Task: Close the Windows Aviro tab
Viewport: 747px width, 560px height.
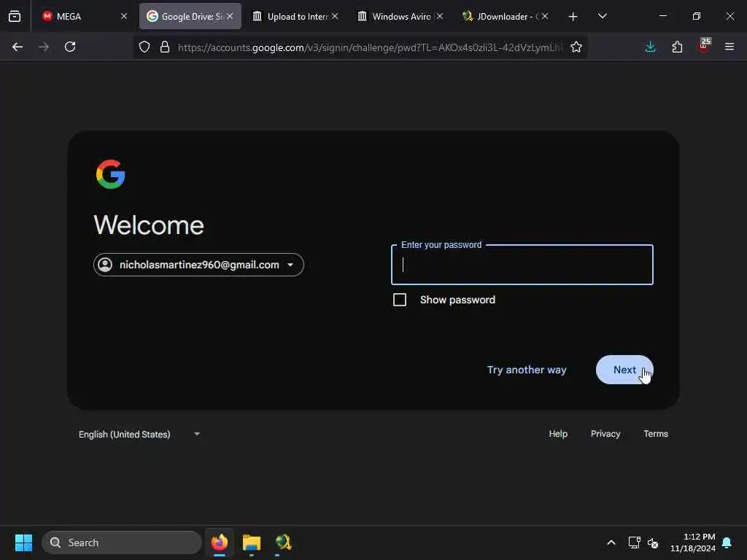Action: [440, 16]
